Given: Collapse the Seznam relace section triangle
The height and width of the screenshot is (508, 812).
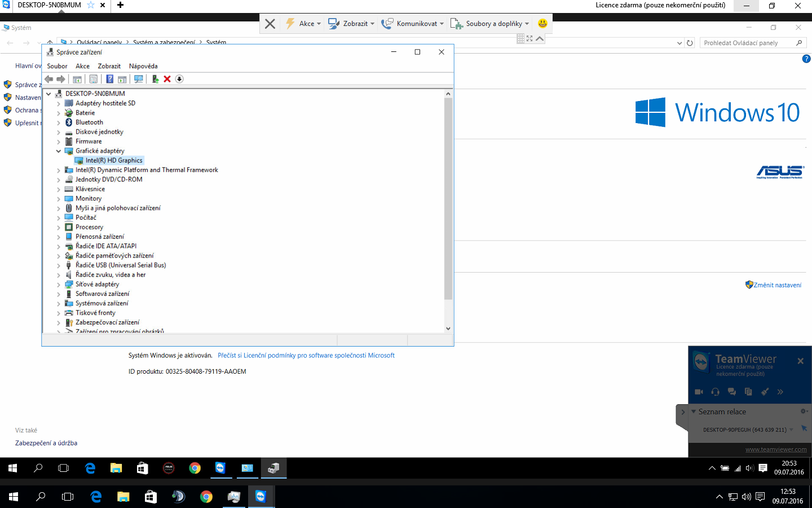Looking at the screenshot, I should (694, 411).
